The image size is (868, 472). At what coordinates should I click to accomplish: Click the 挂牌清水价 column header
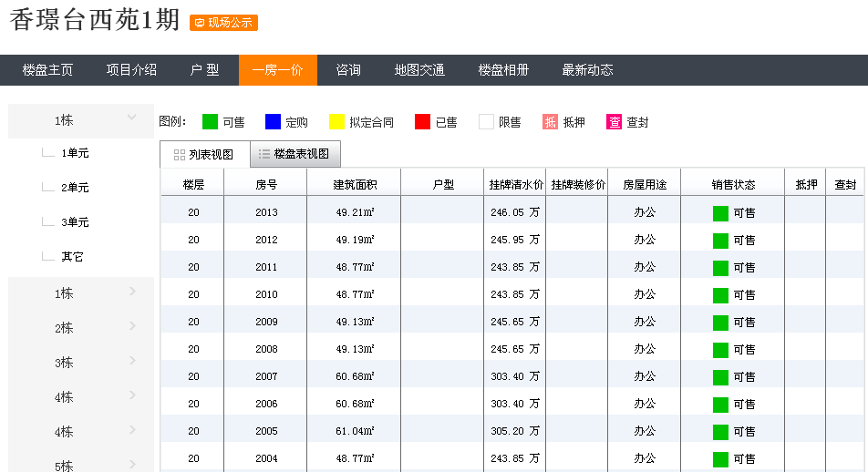pyautogui.click(x=516, y=185)
